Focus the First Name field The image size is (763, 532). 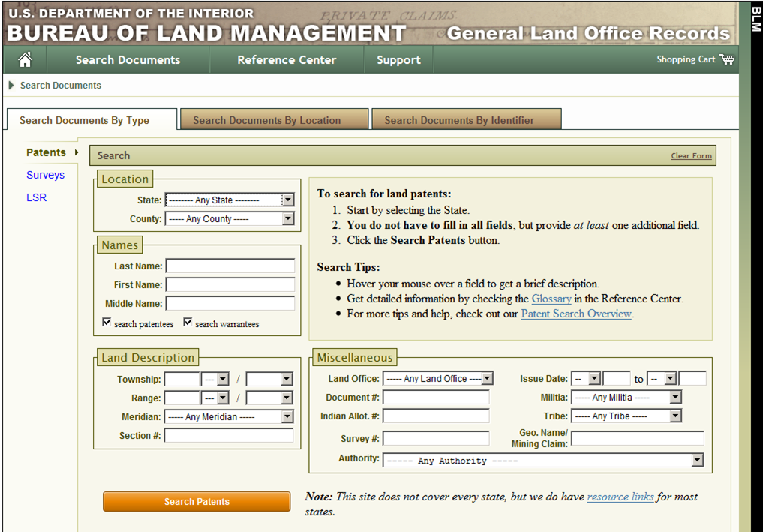[x=230, y=284]
